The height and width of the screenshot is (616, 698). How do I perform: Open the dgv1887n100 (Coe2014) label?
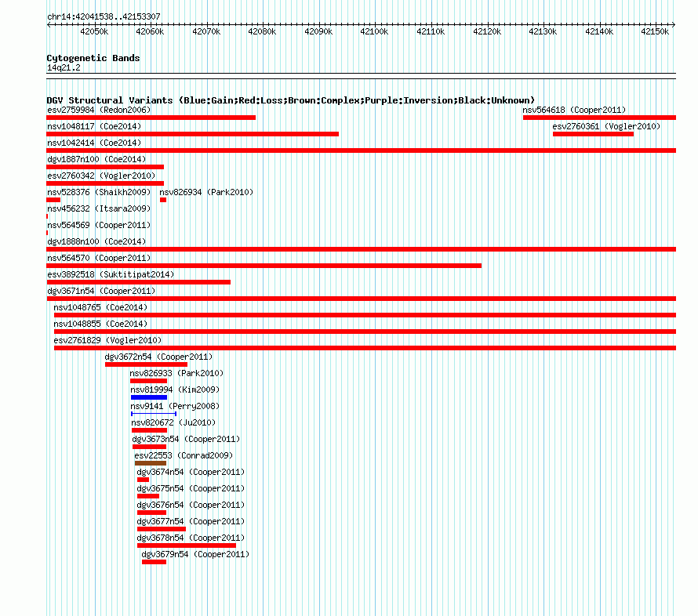click(x=96, y=159)
